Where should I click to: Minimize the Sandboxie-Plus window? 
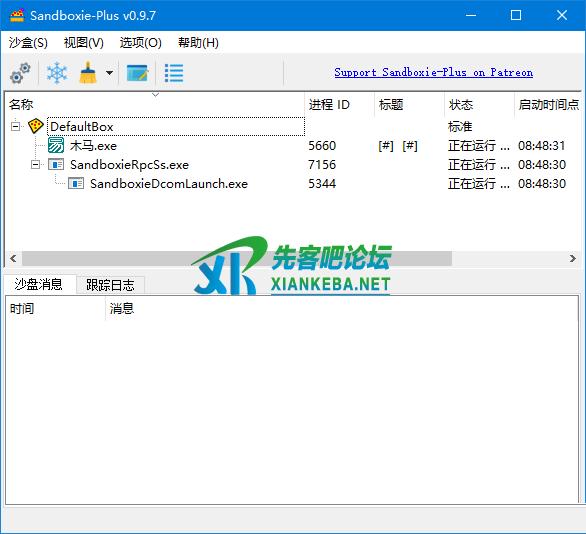471,15
